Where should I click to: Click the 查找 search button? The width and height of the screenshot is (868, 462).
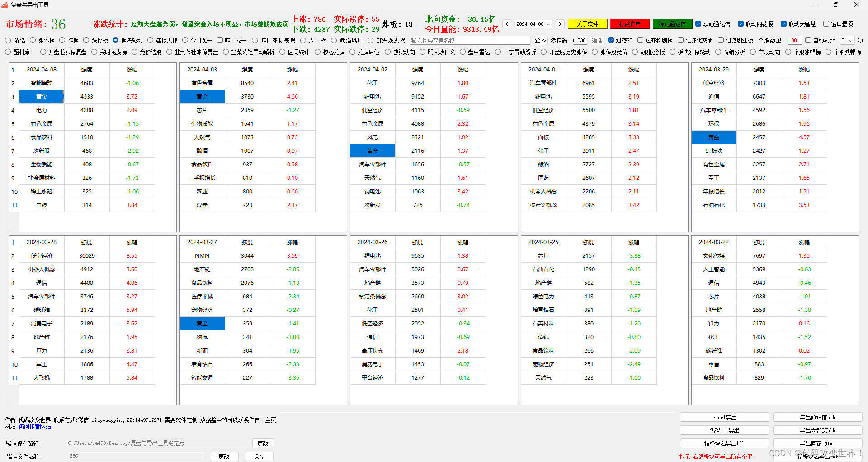[540, 40]
